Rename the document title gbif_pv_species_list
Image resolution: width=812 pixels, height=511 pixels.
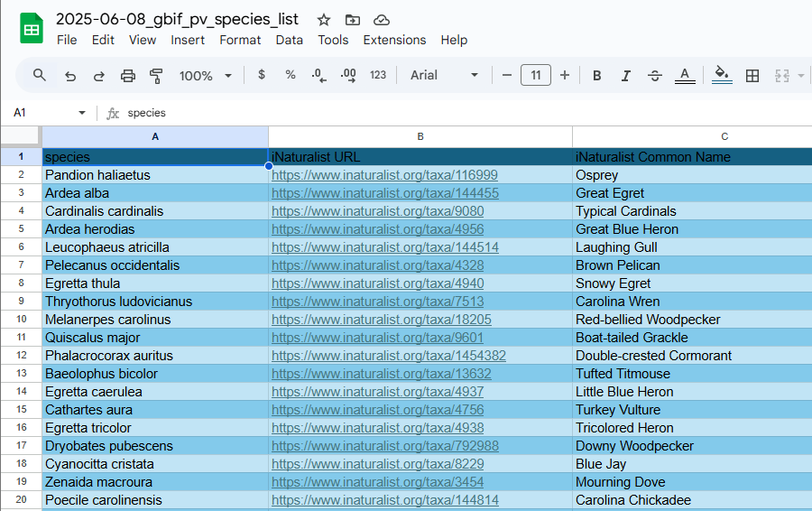(x=177, y=19)
